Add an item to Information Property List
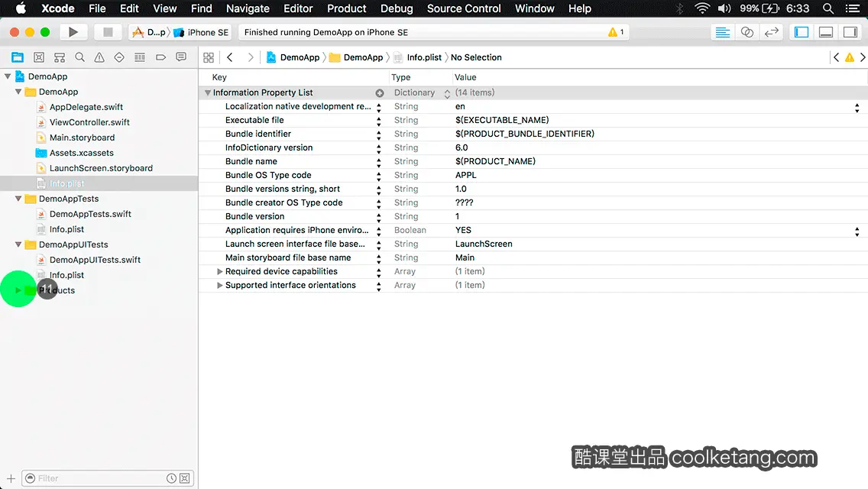This screenshot has height=489, width=868. point(380,93)
